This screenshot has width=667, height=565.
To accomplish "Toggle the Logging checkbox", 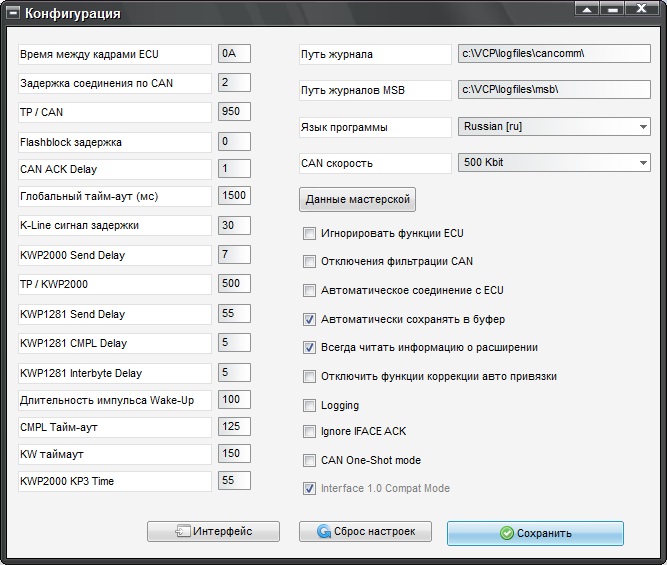I will point(309,405).
